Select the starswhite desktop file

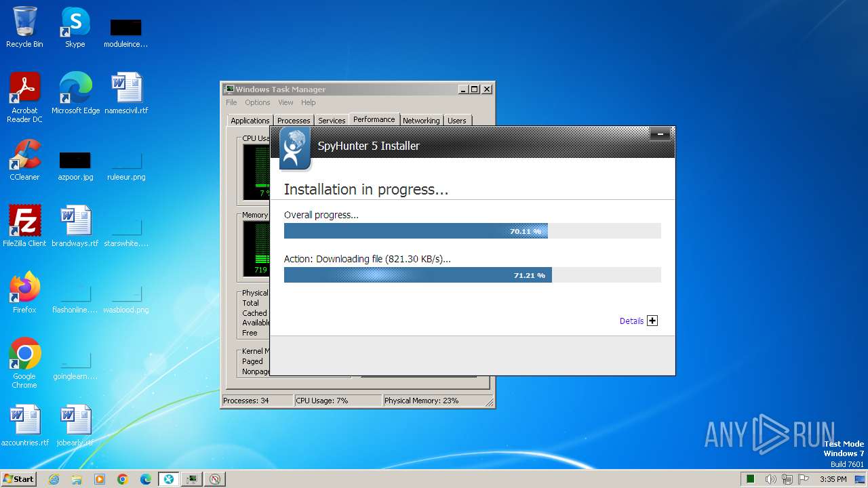point(126,232)
